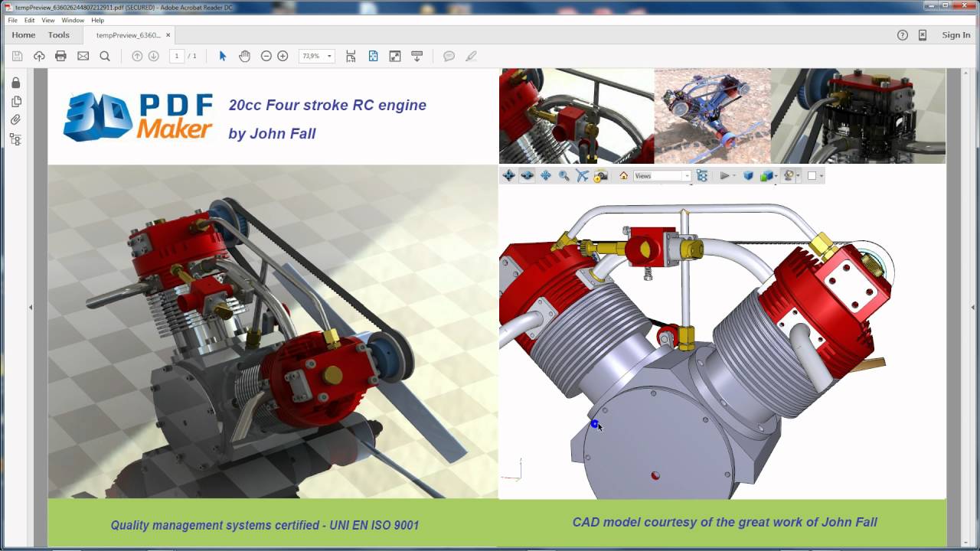
Task: Toggle perspective projection cube icon
Action: pyautogui.click(x=749, y=175)
